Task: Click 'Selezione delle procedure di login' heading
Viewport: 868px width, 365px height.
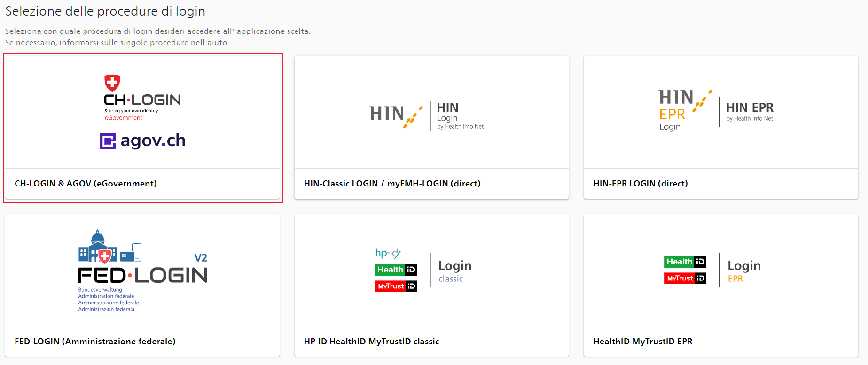Action: [105, 11]
